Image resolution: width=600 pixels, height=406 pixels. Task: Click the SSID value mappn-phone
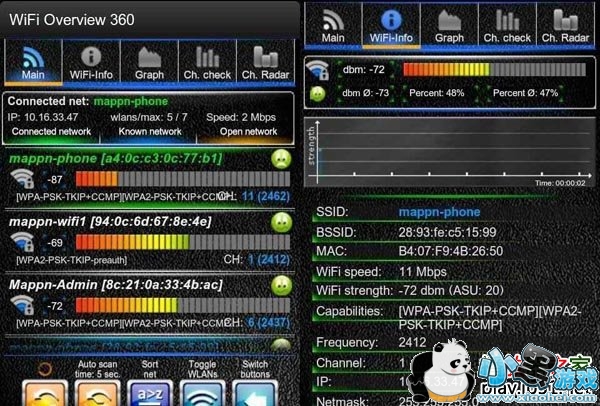[439, 212]
